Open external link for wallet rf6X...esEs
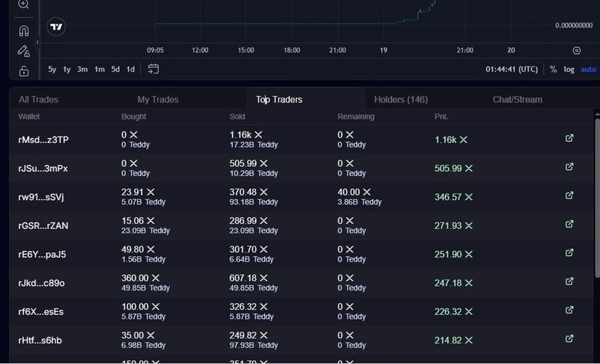This screenshot has width=600, height=364. (x=569, y=310)
